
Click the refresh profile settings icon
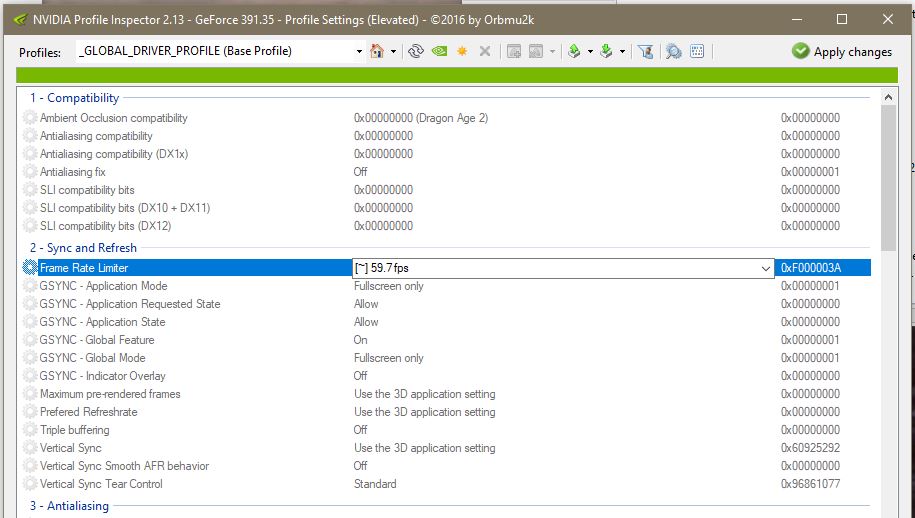tap(415, 51)
